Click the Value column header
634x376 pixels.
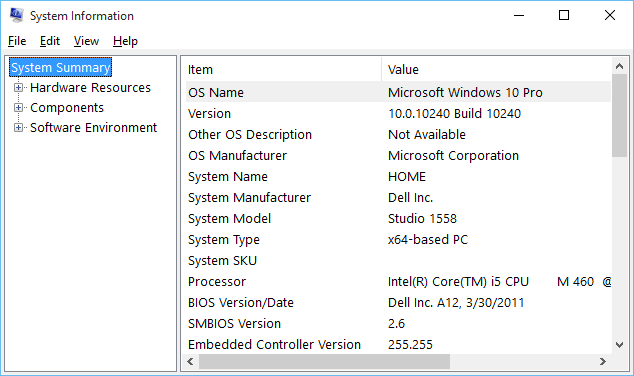(496, 70)
